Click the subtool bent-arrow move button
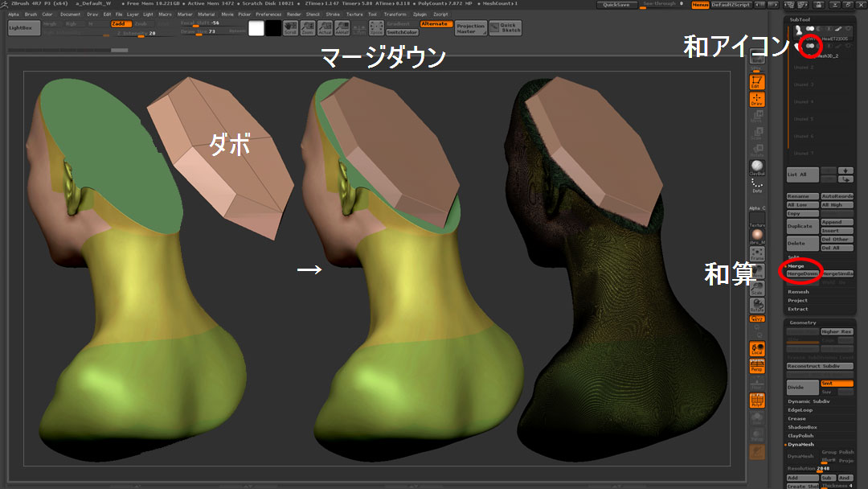The width and height of the screenshot is (868, 489). click(x=845, y=179)
